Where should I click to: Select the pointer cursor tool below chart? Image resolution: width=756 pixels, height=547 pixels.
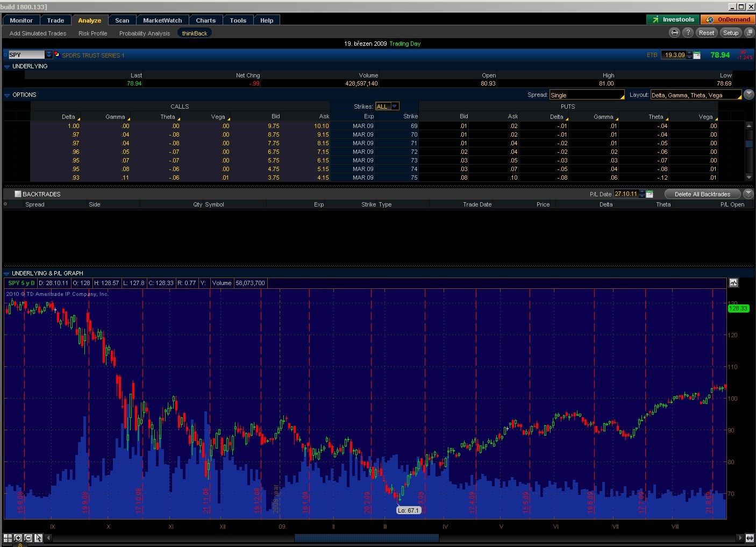tap(38, 538)
